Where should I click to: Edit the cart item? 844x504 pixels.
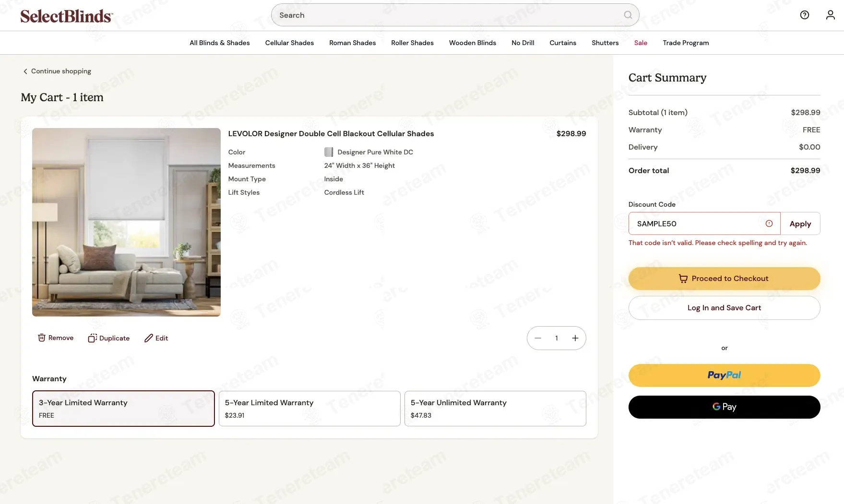pyautogui.click(x=156, y=338)
